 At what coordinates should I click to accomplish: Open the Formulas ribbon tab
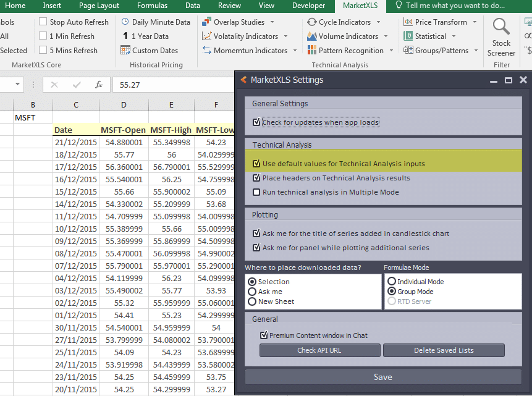tap(153, 6)
